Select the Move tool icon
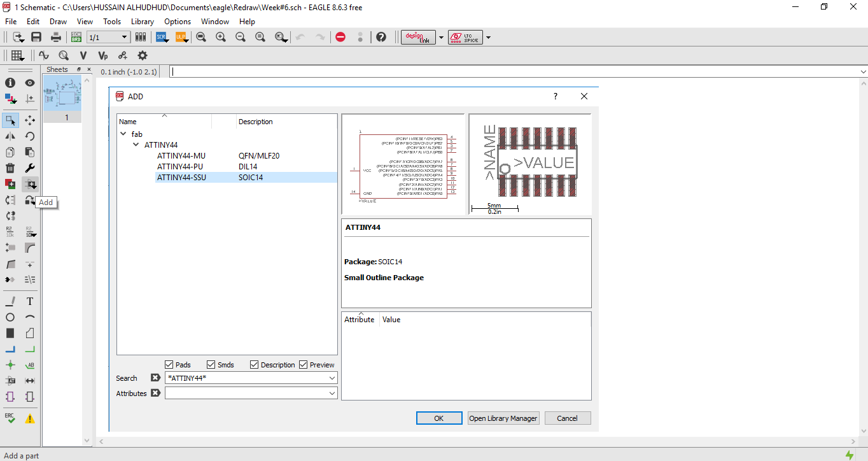This screenshot has width=868, height=461. point(30,120)
